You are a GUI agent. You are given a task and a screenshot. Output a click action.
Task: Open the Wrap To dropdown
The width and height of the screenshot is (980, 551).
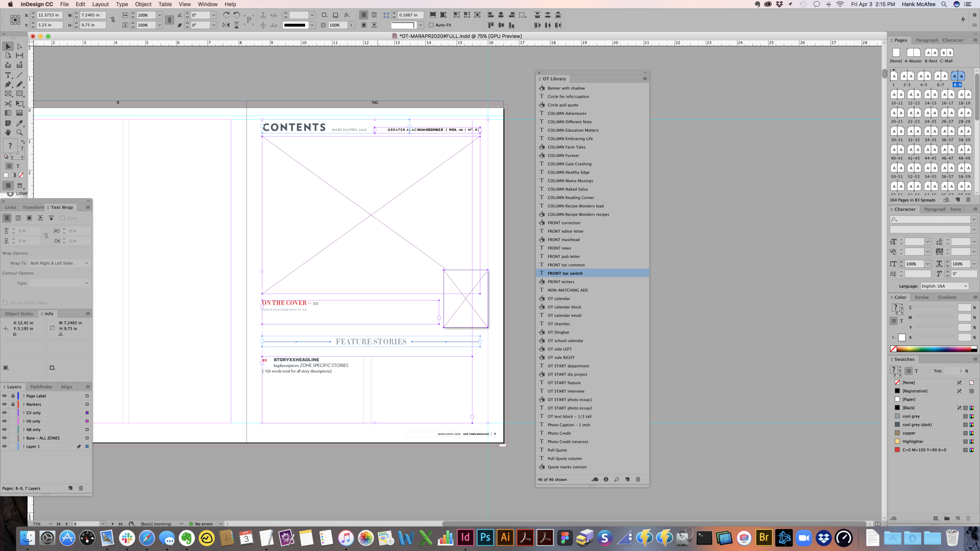(59, 263)
